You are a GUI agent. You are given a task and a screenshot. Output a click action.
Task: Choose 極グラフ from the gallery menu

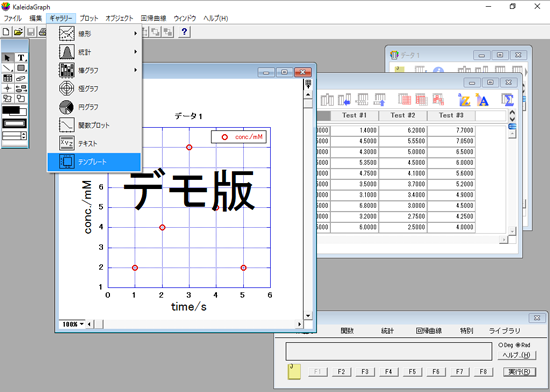(x=94, y=88)
